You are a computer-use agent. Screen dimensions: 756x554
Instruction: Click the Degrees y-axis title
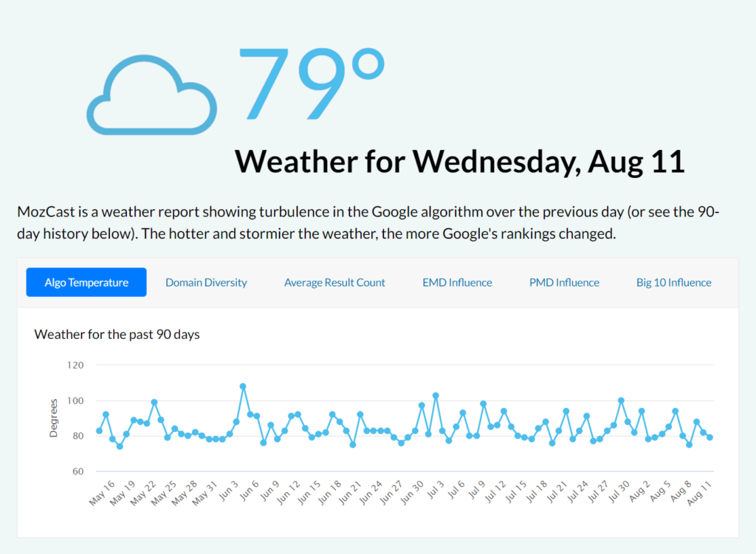click(53, 418)
